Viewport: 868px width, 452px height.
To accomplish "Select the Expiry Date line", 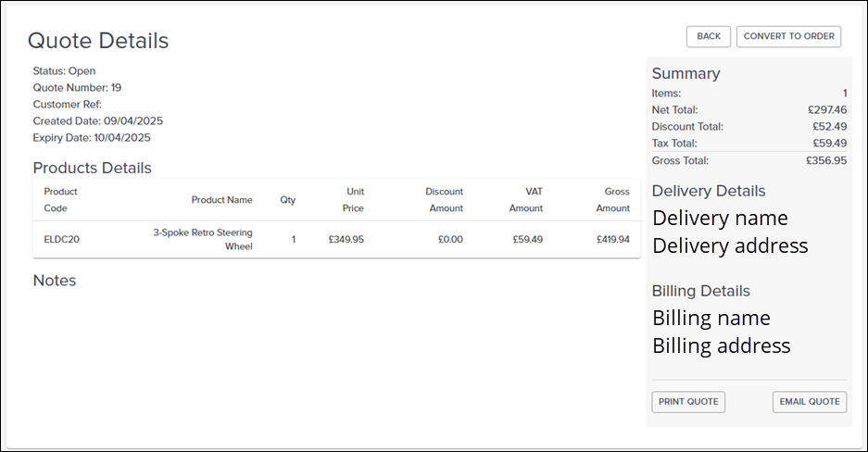I will click(x=92, y=137).
